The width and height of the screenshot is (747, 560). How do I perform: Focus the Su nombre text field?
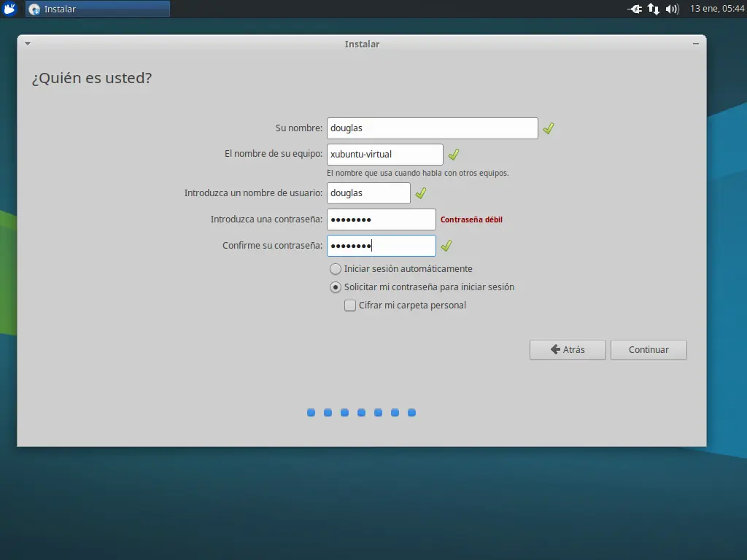pos(432,128)
